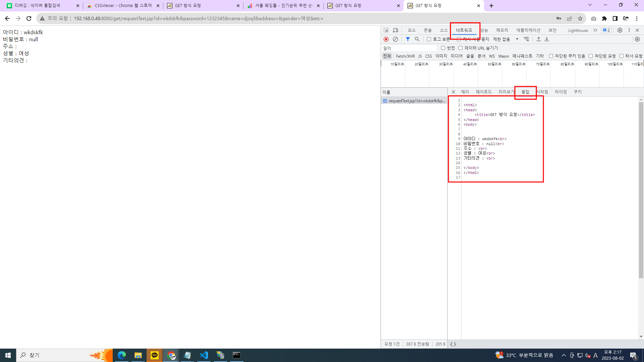Open Chrome tab search dropdown arrow

click(590, 5)
